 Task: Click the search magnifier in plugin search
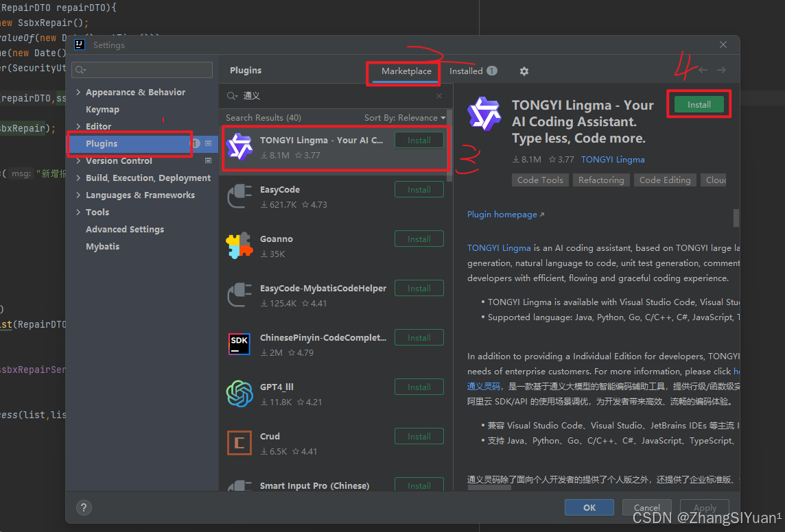tap(232, 95)
